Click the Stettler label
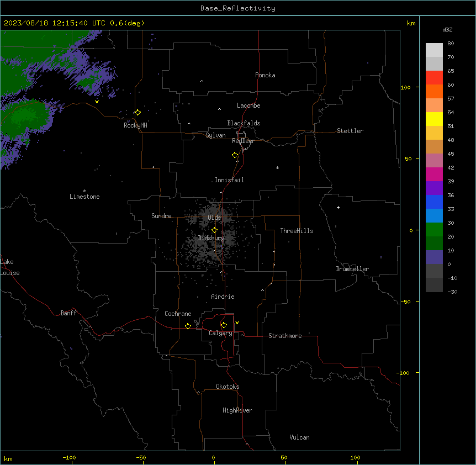Image resolution: width=476 pixels, height=465 pixels. click(350, 131)
